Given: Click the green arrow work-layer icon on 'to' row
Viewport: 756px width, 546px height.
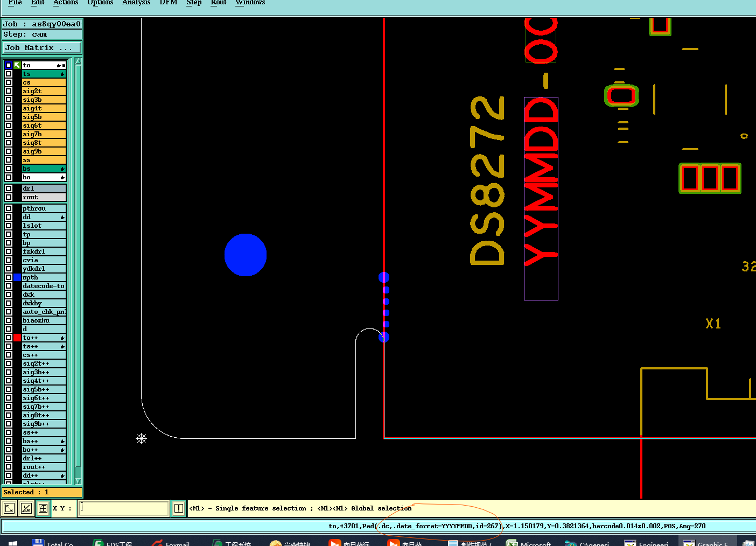Looking at the screenshot, I should pos(17,65).
